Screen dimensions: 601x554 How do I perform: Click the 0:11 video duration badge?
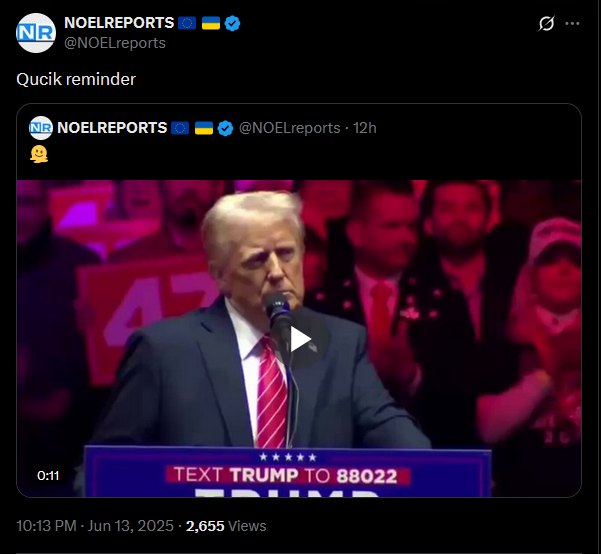tap(48, 476)
